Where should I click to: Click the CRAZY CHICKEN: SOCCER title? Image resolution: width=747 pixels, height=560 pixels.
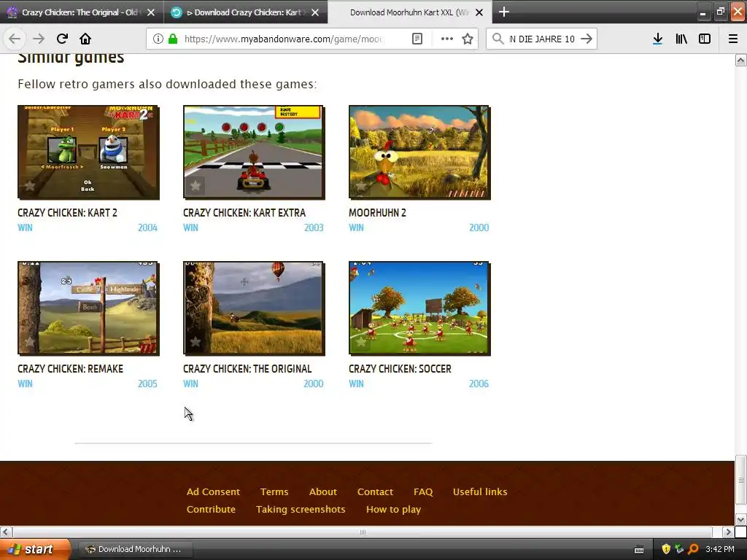coord(400,369)
